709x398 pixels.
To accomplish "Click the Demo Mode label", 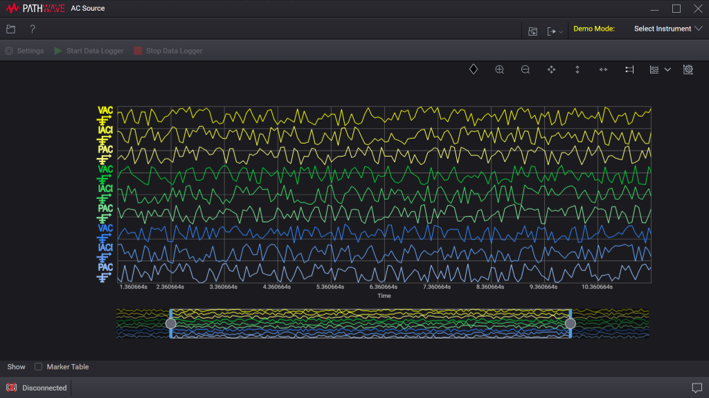I will click(594, 28).
